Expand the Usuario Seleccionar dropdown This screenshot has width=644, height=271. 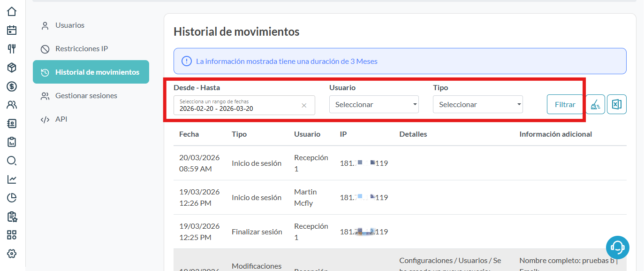coord(374,104)
